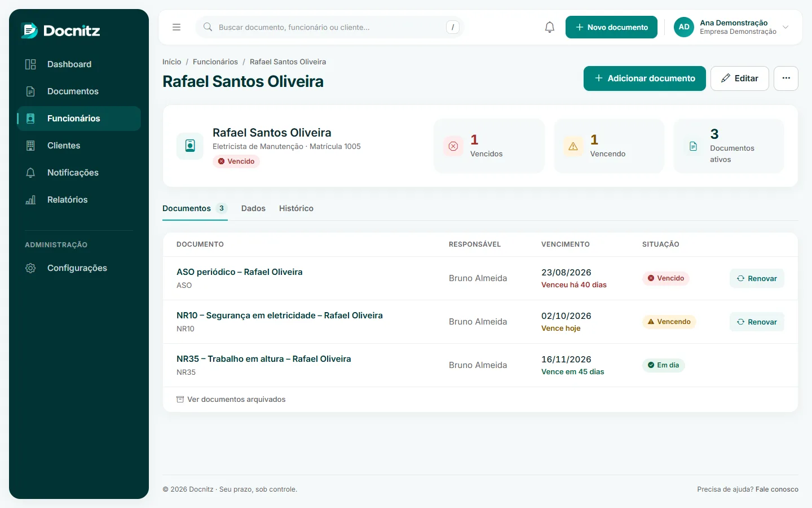Screen dimensions: 812x508
Task: Select Funcionários in the sidebar
Action: (79, 119)
